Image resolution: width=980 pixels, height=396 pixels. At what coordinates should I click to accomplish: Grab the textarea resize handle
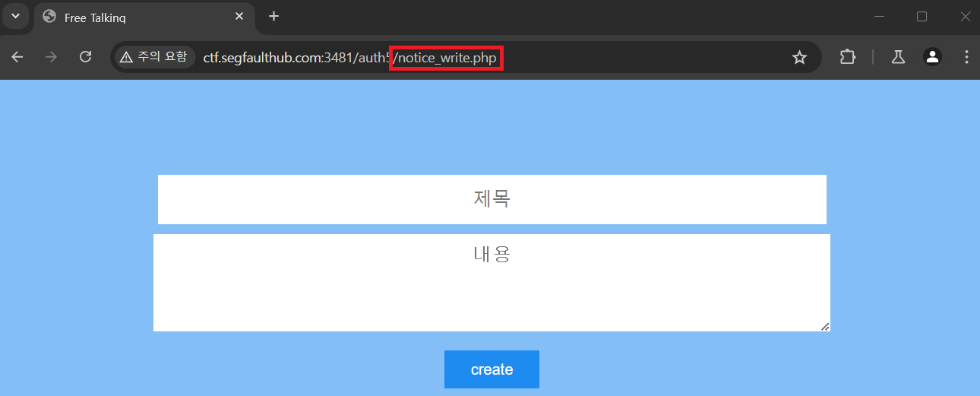point(825,326)
